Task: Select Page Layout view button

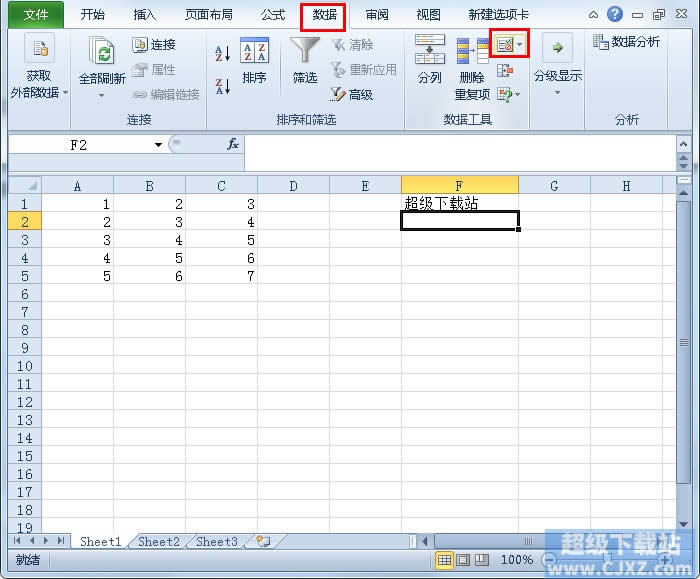Action: pyautogui.click(x=463, y=560)
